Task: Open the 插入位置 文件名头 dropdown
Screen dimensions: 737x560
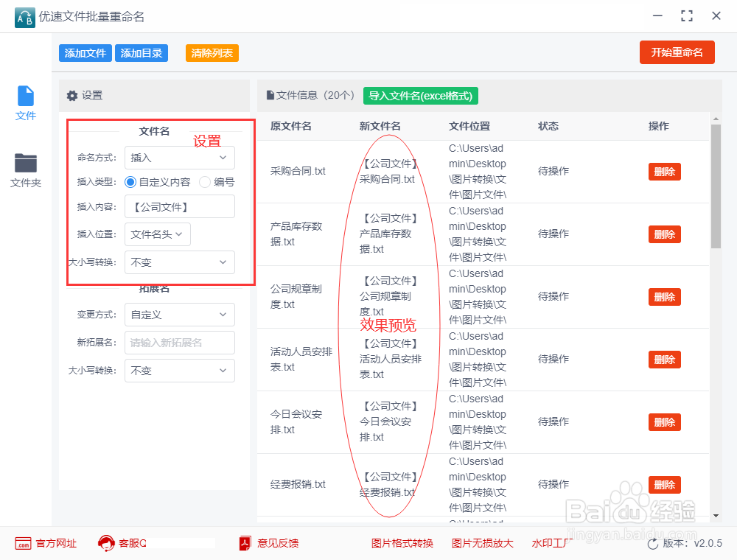Action: coord(158,234)
